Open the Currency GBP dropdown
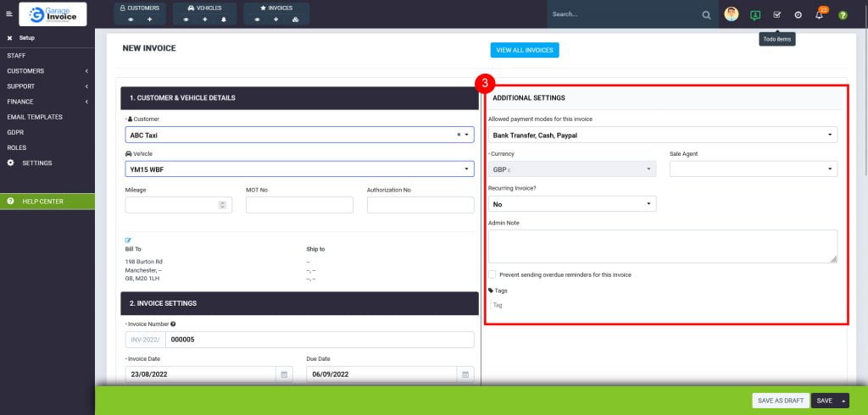Image resolution: width=868 pixels, height=415 pixels. (572, 169)
